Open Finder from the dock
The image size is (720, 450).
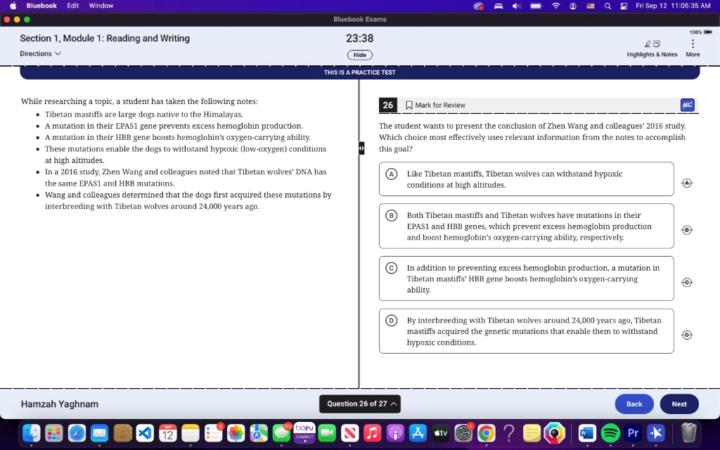pyautogui.click(x=31, y=433)
